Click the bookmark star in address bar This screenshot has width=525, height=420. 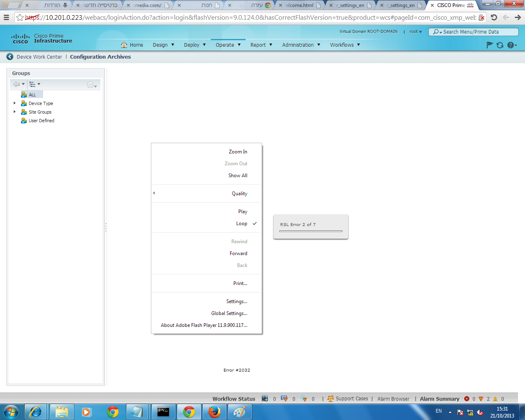pyautogui.click(x=20, y=17)
